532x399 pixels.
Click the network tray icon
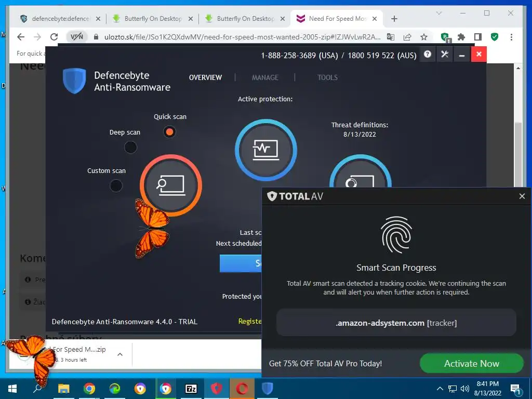coord(453,389)
